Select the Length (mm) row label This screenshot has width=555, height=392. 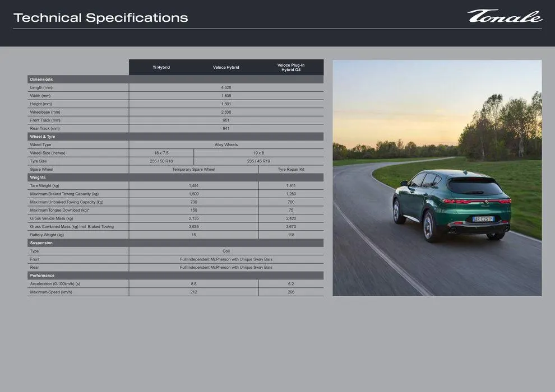(x=41, y=87)
